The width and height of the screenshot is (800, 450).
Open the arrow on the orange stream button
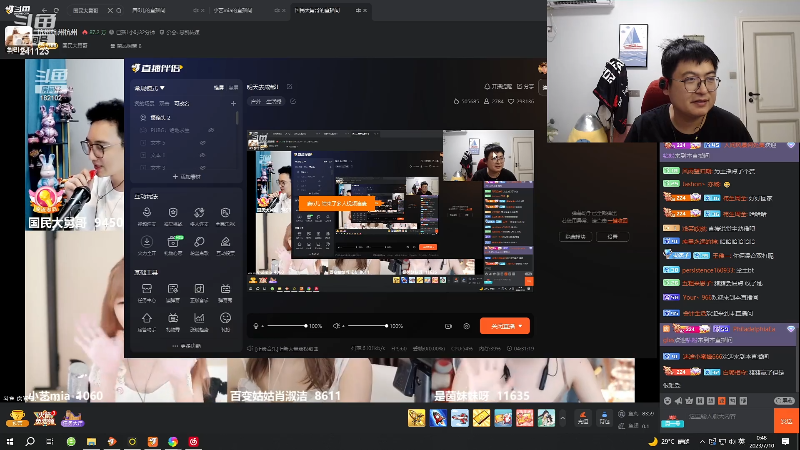[520, 326]
